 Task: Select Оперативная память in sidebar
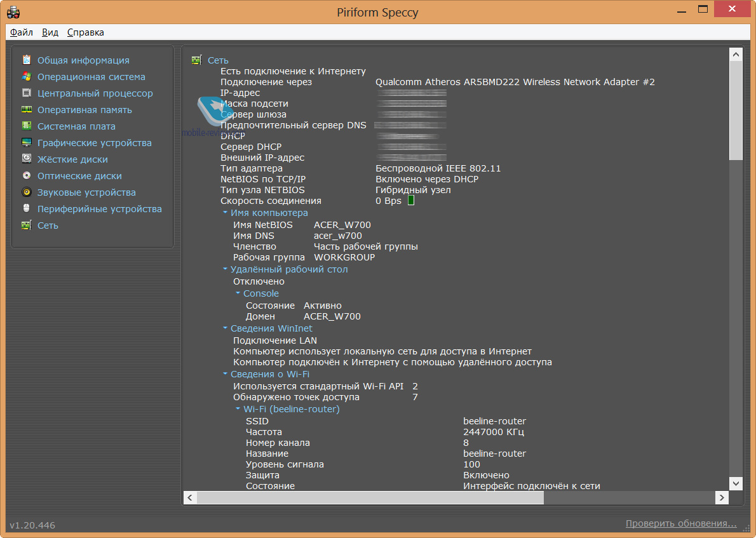[84, 110]
